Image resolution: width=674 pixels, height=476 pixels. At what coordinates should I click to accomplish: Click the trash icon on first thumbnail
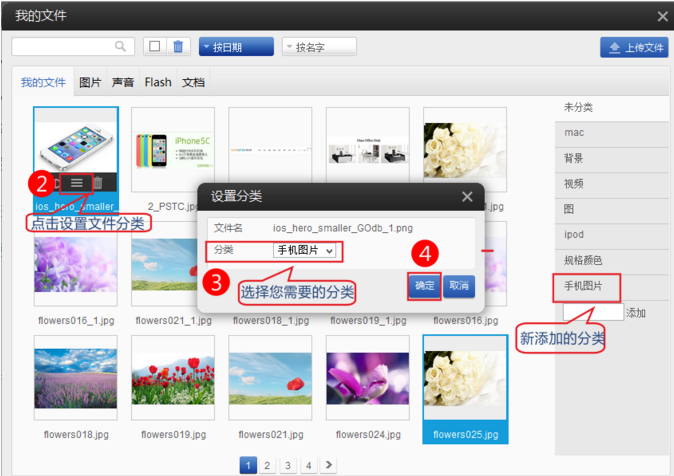[x=98, y=183]
